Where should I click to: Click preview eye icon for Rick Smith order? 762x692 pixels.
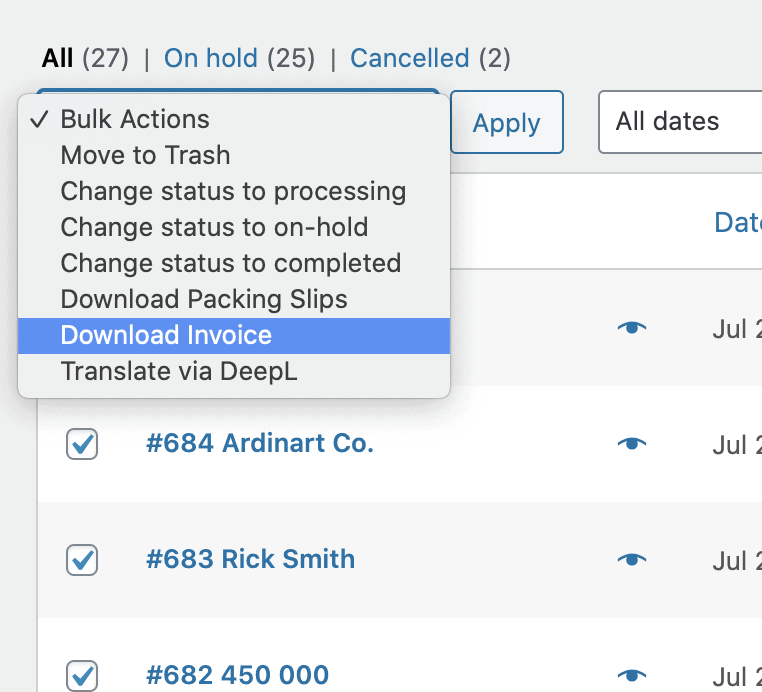tap(631, 559)
